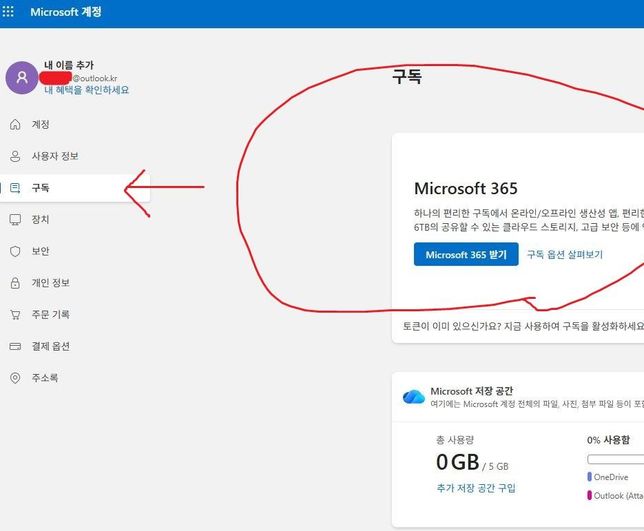Click the card icon beside 결제 옵션
Screen dimensions: 644x531
(x=15, y=346)
